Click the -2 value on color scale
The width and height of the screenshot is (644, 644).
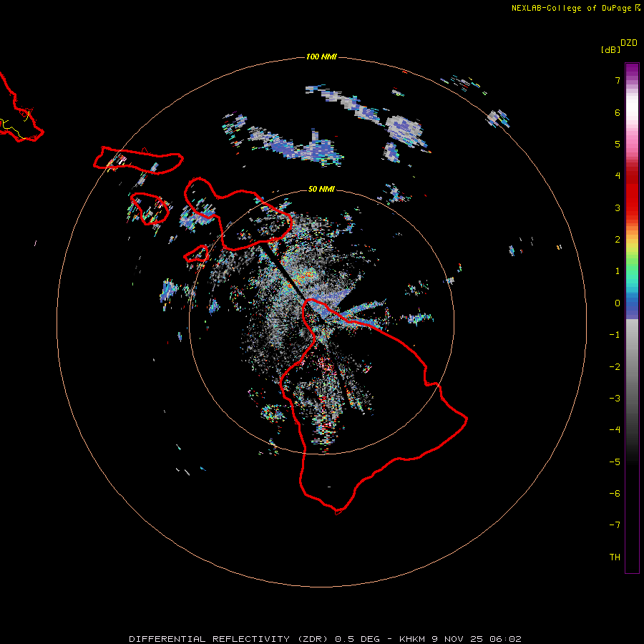coord(615,367)
